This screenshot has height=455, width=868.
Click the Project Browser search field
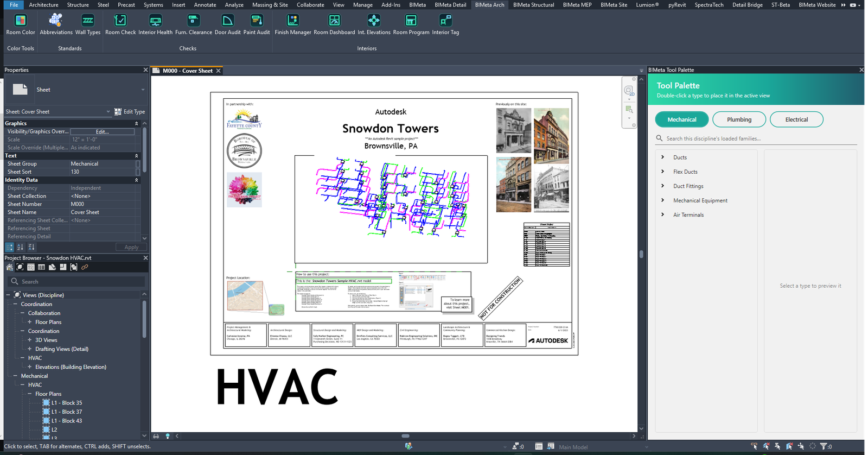(76, 282)
